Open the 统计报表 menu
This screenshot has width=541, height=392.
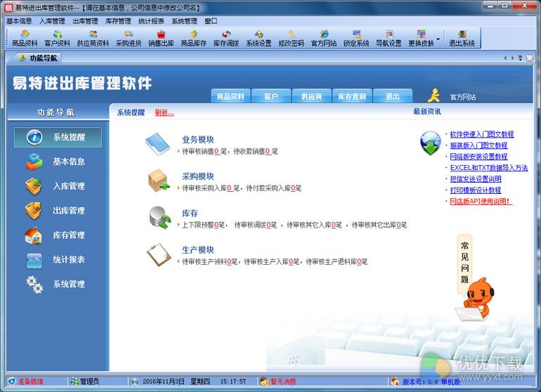(x=151, y=21)
